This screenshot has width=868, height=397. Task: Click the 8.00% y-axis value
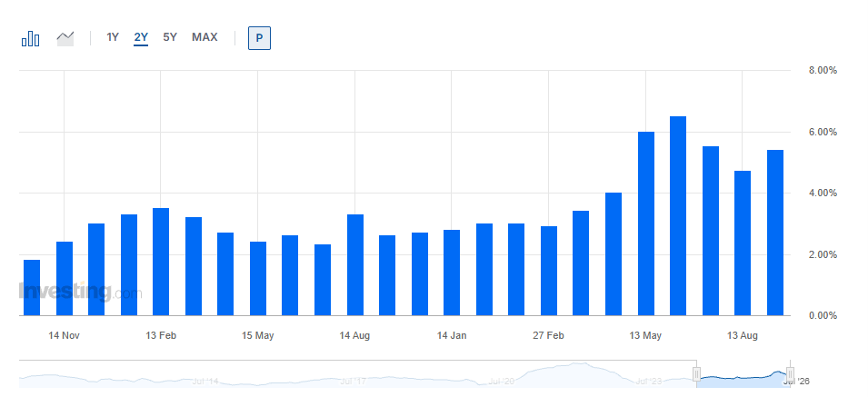pos(823,70)
